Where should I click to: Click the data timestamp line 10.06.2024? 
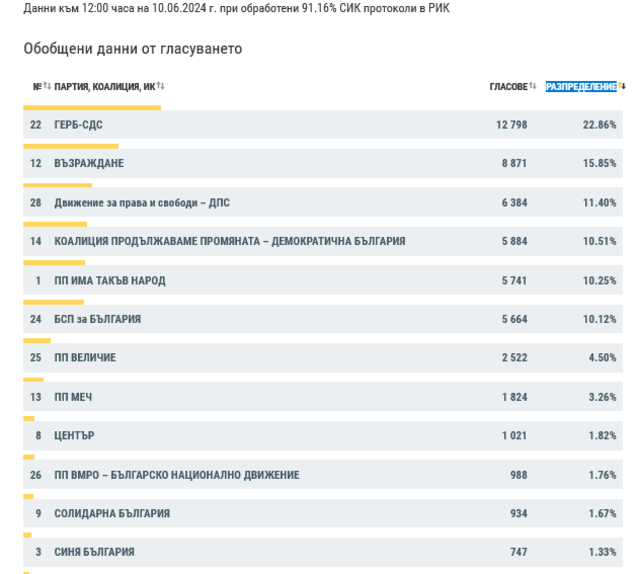coord(236,8)
